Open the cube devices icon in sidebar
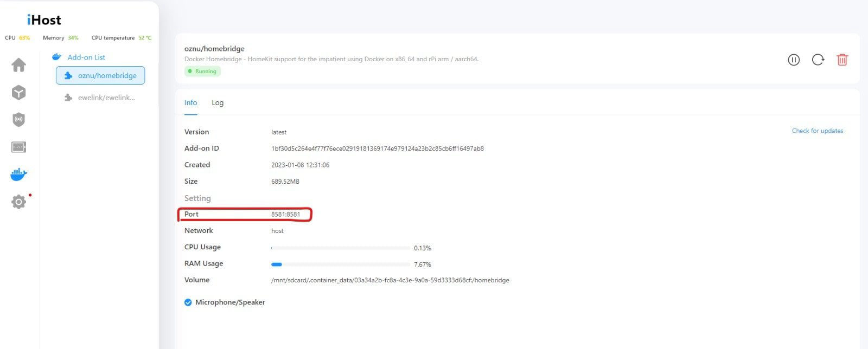Screen dimensions: 868x349 click(18, 93)
